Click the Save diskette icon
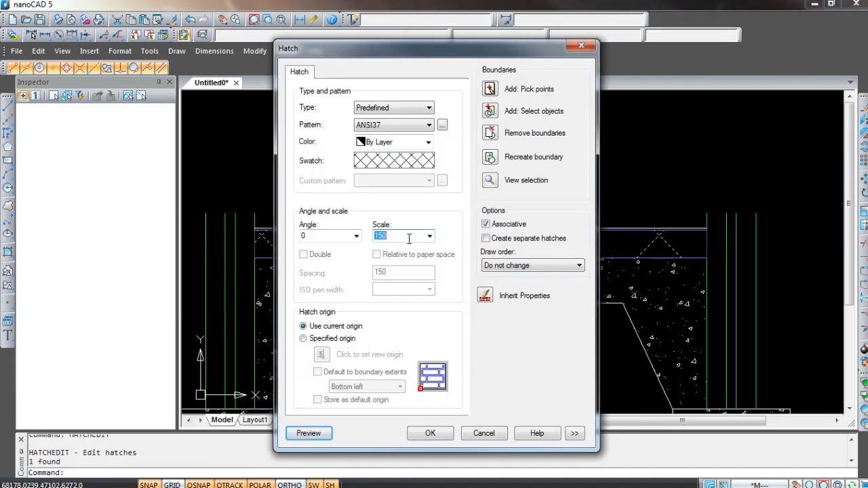The width and height of the screenshot is (868, 488). tap(39, 20)
